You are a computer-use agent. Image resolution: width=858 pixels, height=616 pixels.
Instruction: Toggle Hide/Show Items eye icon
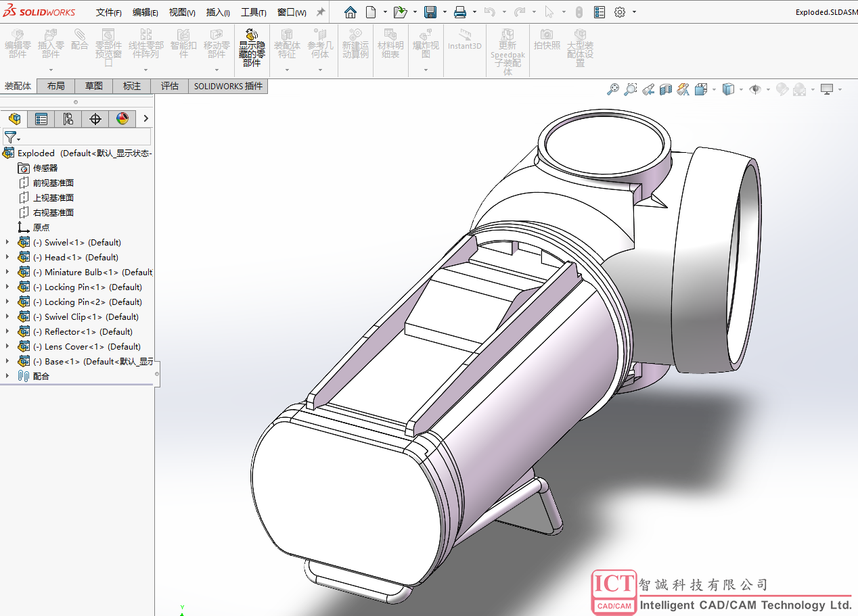pyautogui.click(x=756, y=89)
